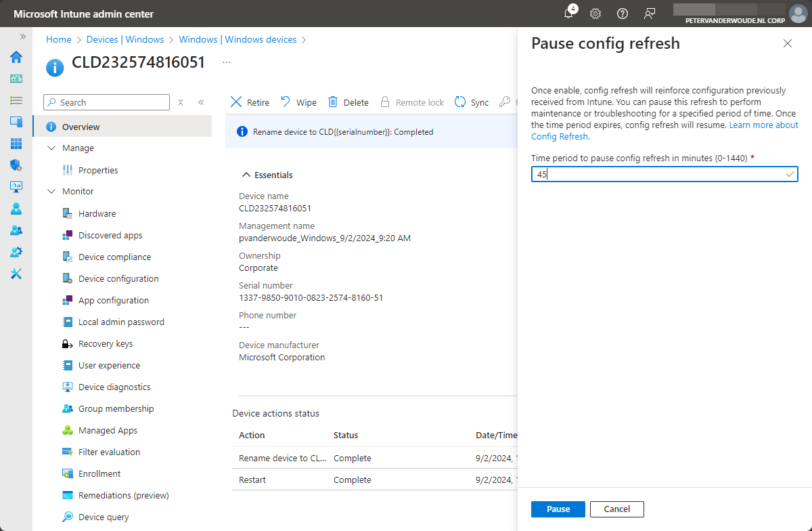Open the settings gear in header

595,14
